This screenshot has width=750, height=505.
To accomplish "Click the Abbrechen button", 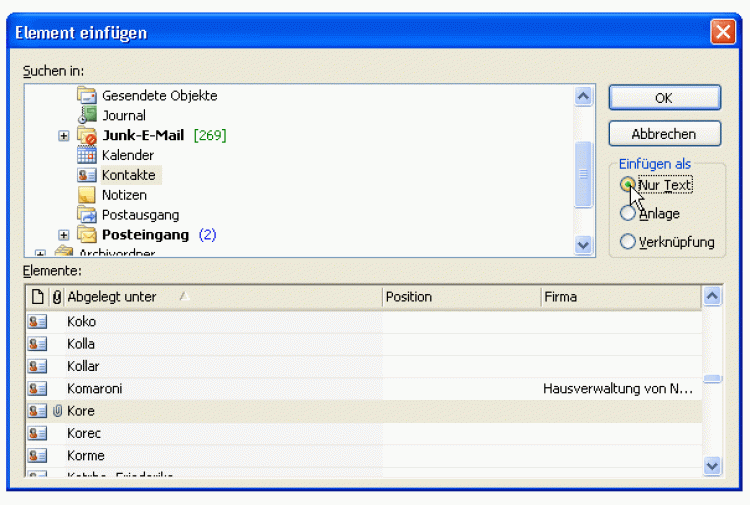I will pyautogui.click(x=664, y=134).
